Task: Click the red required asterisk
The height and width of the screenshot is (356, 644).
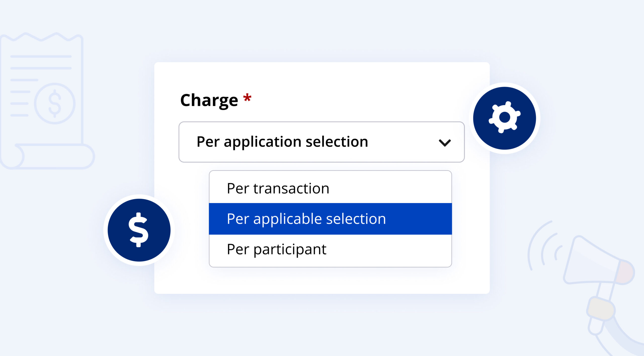Action: pyautogui.click(x=247, y=98)
